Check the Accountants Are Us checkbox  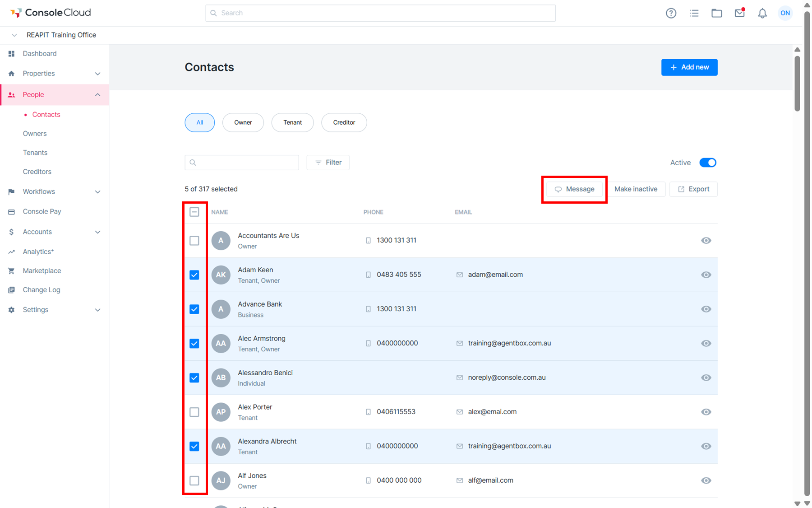coord(194,241)
